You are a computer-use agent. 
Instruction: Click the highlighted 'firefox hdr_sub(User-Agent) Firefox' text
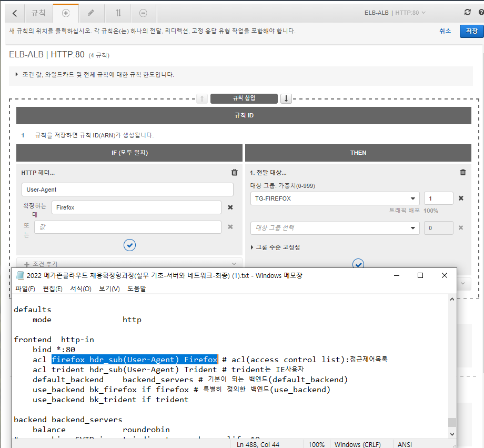tap(135, 360)
